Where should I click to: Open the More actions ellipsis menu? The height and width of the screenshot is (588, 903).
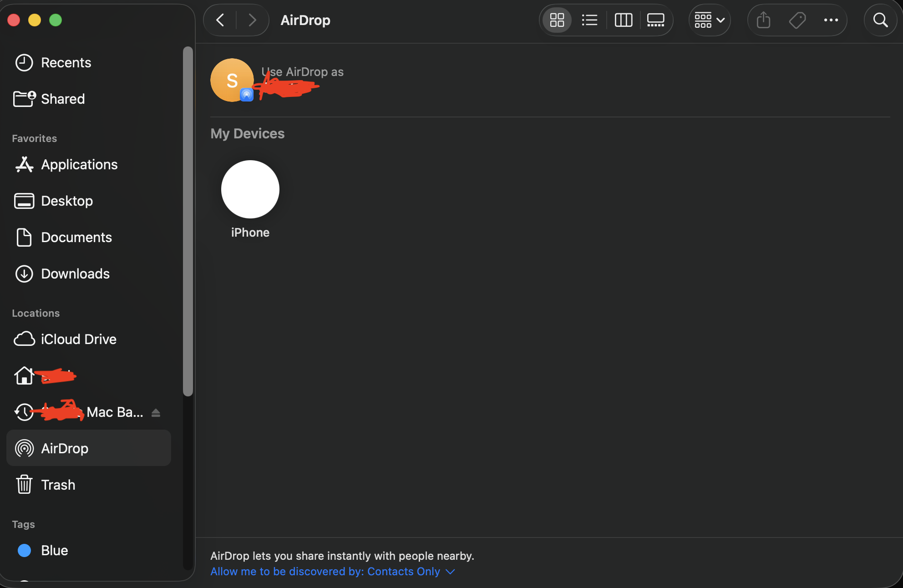click(831, 20)
